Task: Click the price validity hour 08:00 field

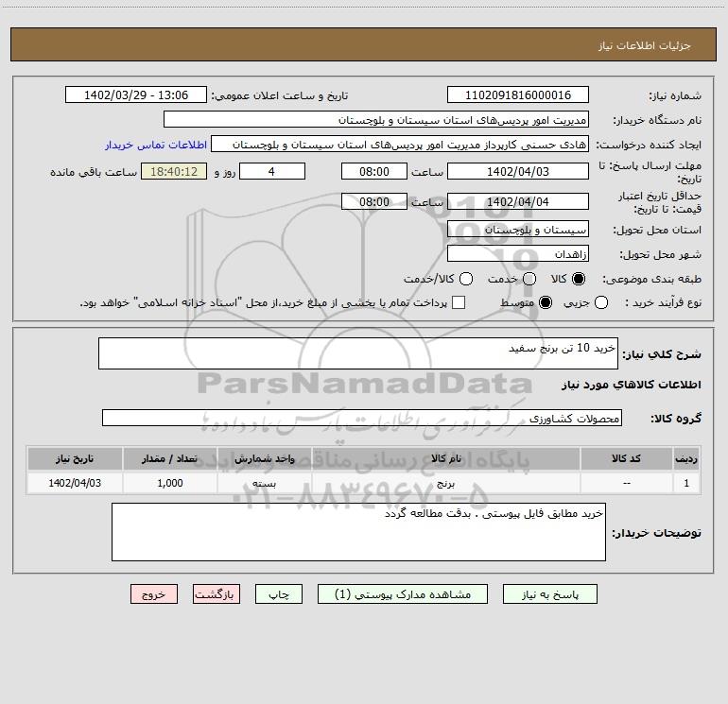Action: pos(374,201)
